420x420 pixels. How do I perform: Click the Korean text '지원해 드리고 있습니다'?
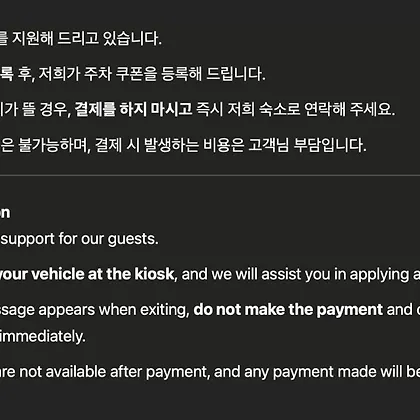[87, 39]
